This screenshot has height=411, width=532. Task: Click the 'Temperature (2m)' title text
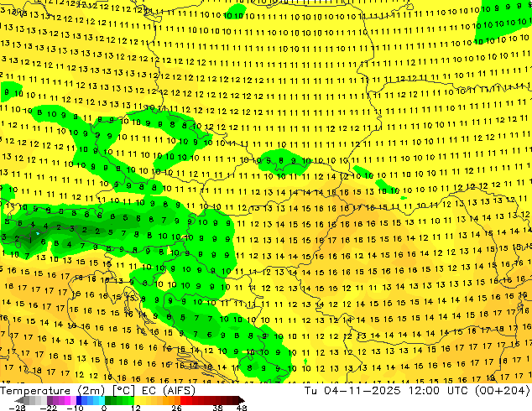tap(53, 391)
